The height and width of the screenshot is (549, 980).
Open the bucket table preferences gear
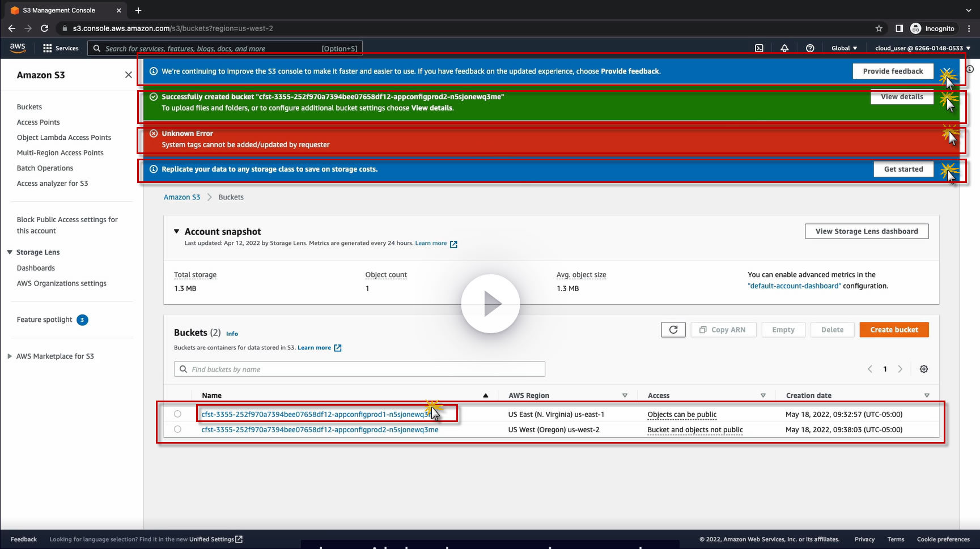tap(924, 369)
